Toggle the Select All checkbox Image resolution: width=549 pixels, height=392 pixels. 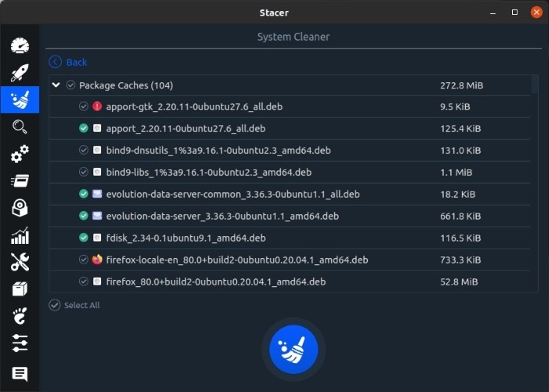(x=55, y=305)
